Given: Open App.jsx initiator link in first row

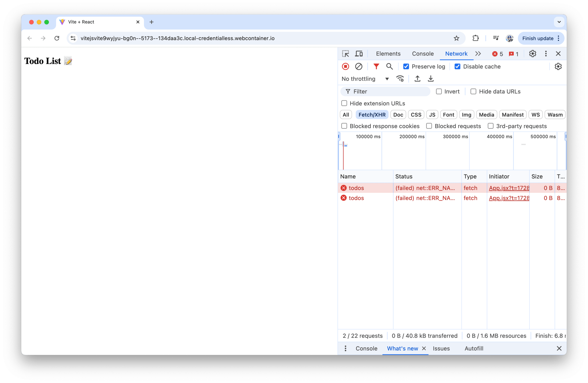Looking at the screenshot, I should pos(509,188).
